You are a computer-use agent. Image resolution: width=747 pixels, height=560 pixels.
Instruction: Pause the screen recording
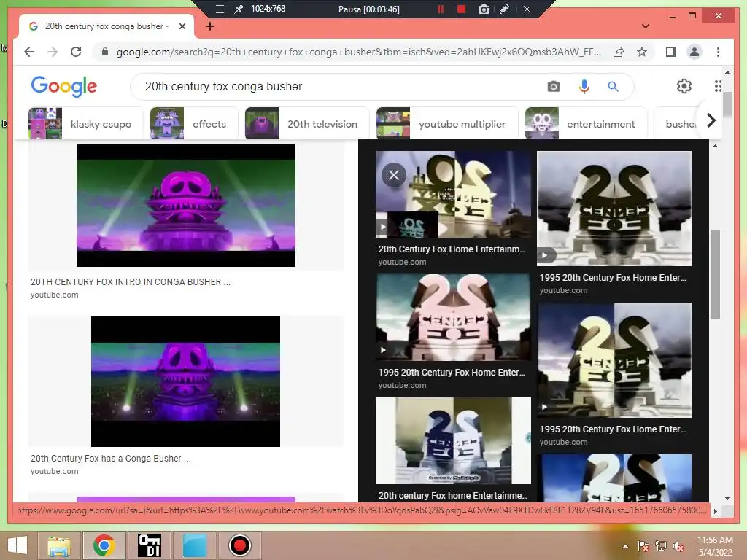tap(441, 9)
